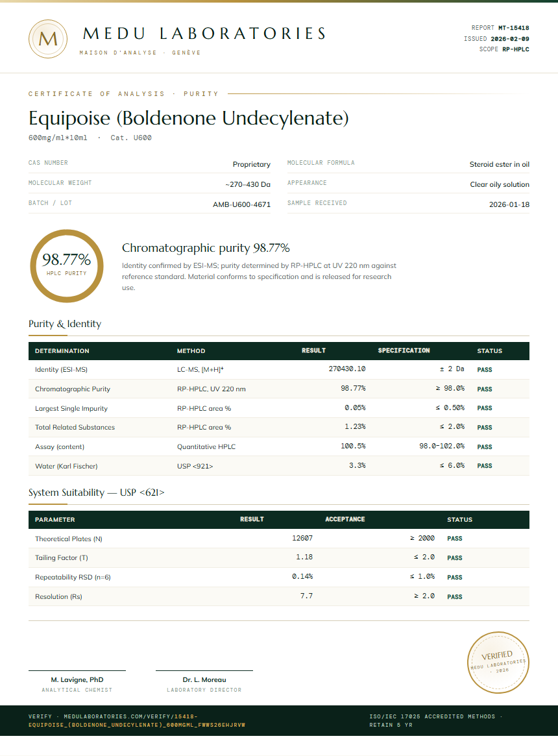558x756 pixels.
Task: Click the USP <921> method cell
Action: [195, 466]
